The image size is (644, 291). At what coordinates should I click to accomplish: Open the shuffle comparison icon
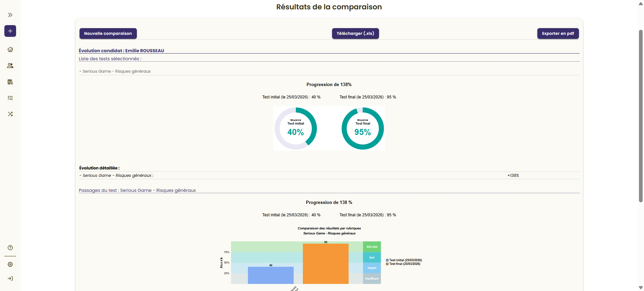pos(10,114)
